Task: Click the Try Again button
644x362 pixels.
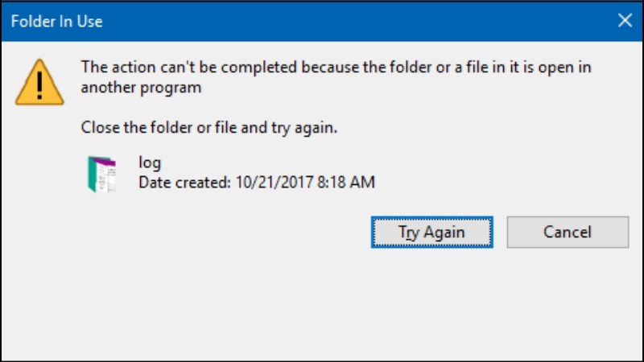Action: pos(431,232)
